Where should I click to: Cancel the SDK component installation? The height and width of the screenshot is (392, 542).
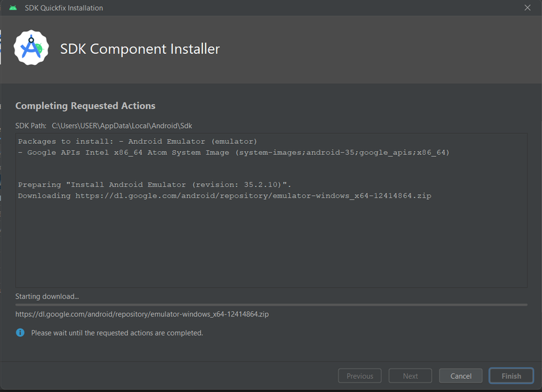click(x=461, y=376)
